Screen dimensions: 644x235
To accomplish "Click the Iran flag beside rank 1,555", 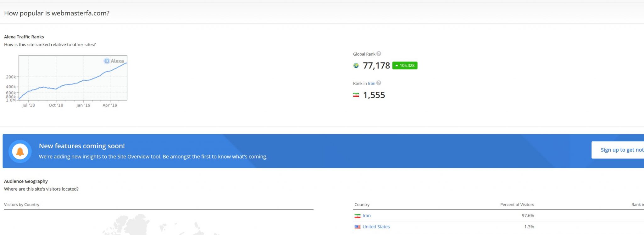I will point(356,95).
